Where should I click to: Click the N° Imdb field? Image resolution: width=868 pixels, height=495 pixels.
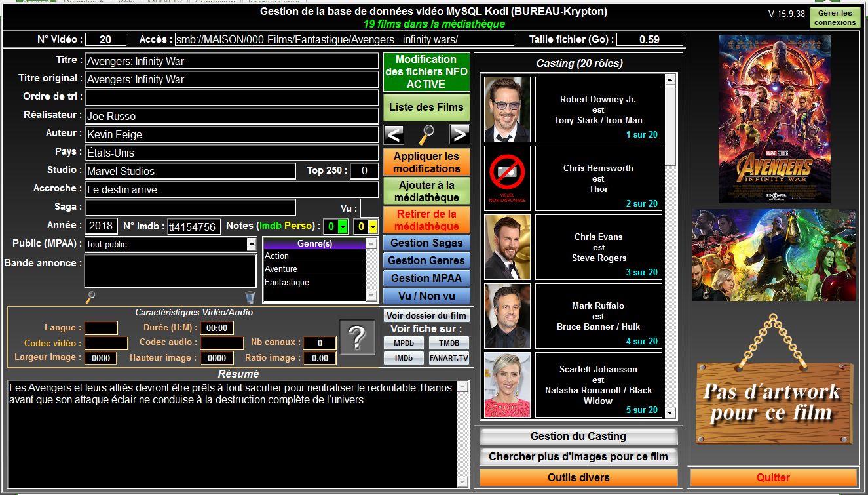(194, 227)
